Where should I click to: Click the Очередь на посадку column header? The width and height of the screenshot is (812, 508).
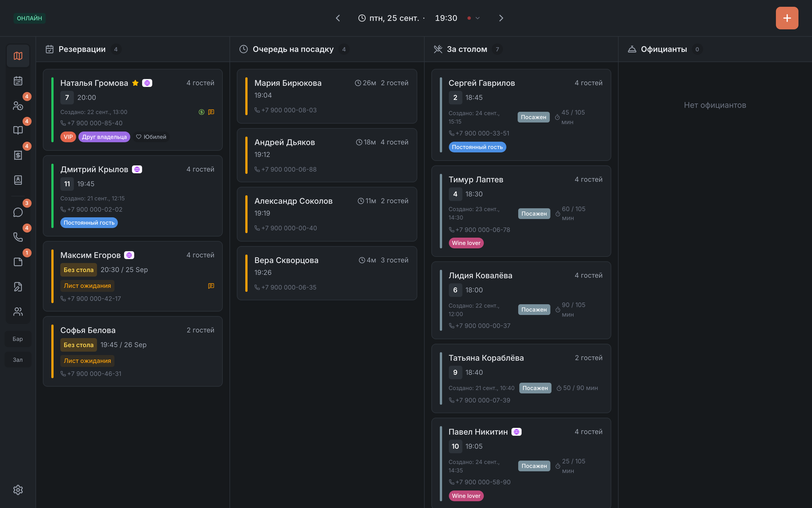pos(327,49)
